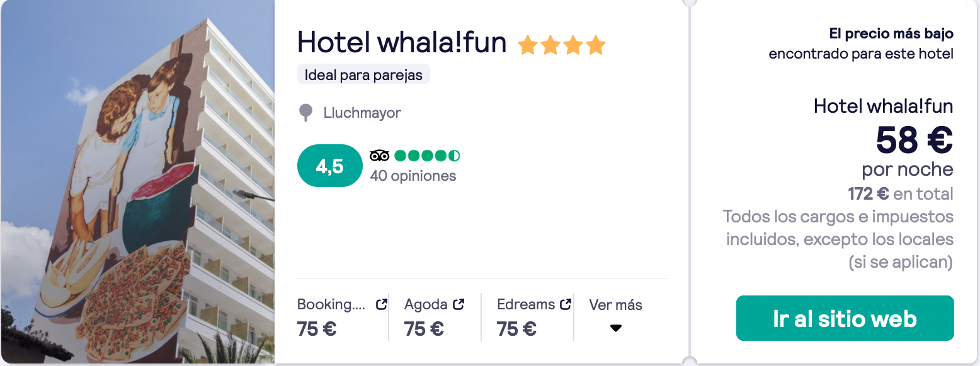Open the Agoda offer at 75 €

coord(435,316)
